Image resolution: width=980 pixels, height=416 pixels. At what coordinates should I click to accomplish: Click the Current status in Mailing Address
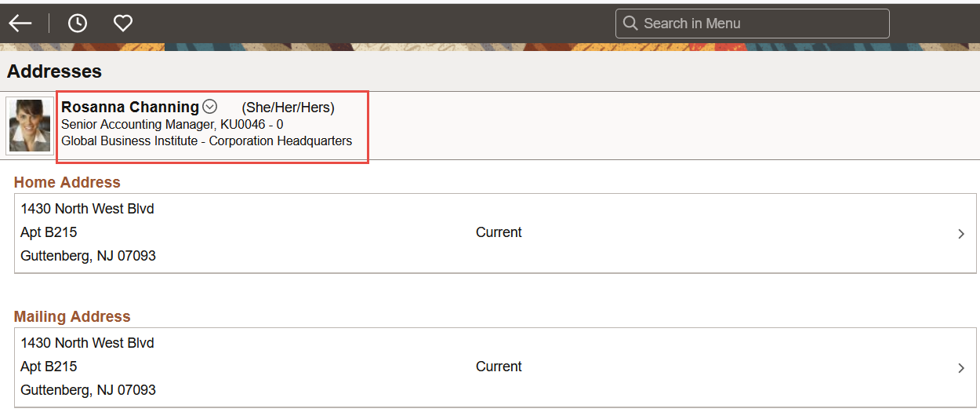click(499, 367)
